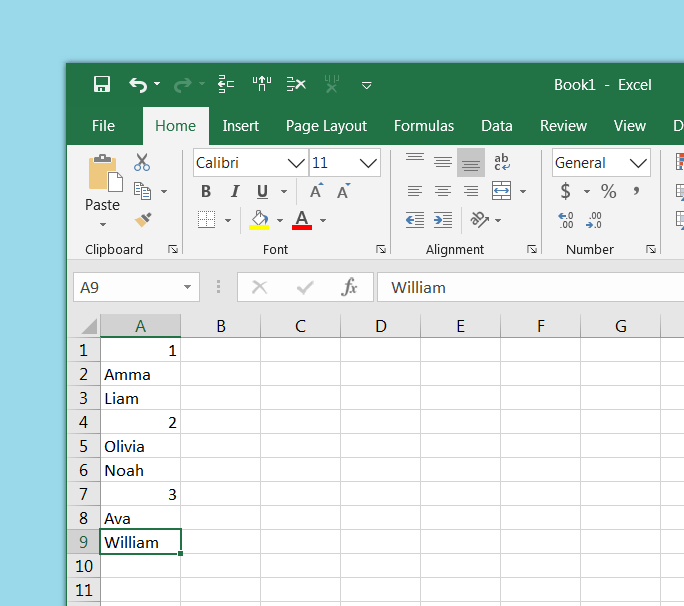Select the Format Painter brush
The width and height of the screenshot is (684, 606).
point(143,219)
